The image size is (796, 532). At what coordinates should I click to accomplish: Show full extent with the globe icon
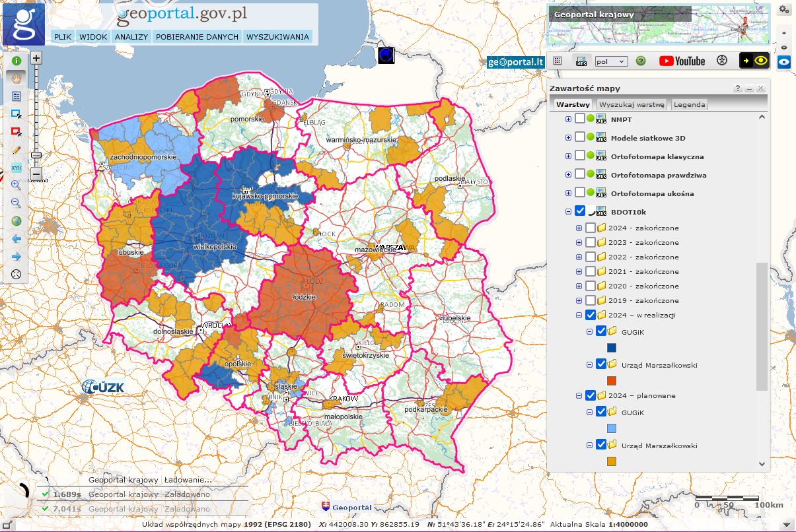point(17,221)
